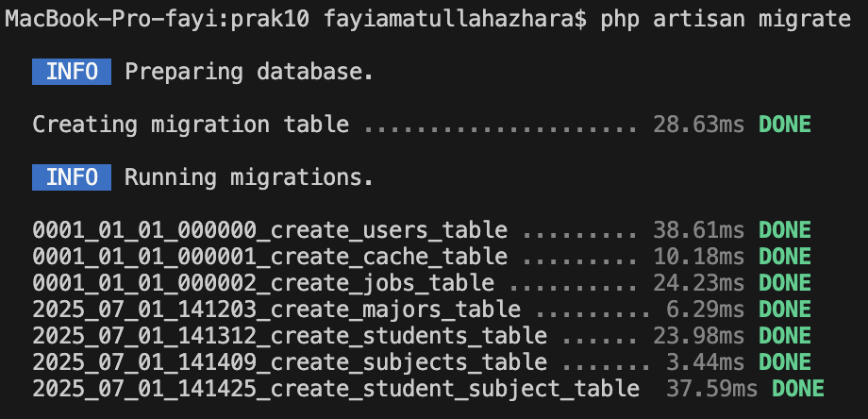The height and width of the screenshot is (419, 868).
Task: Click the INFO badge beside "Running migrations"
Action: [x=72, y=177]
